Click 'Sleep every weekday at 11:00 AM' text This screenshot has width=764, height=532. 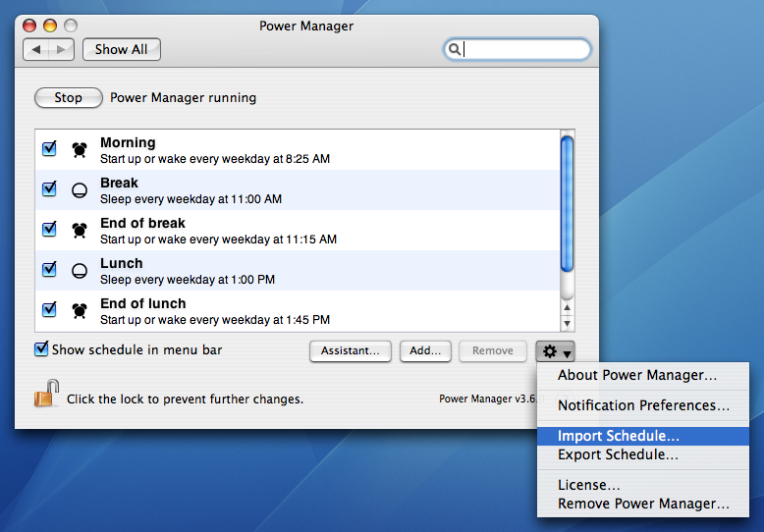[x=191, y=199]
